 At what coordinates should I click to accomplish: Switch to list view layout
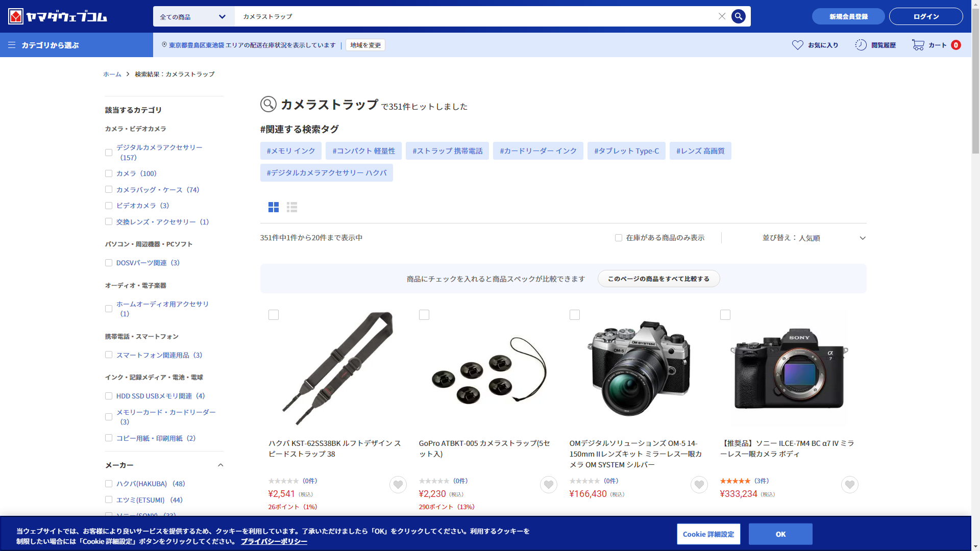coord(292,207)
